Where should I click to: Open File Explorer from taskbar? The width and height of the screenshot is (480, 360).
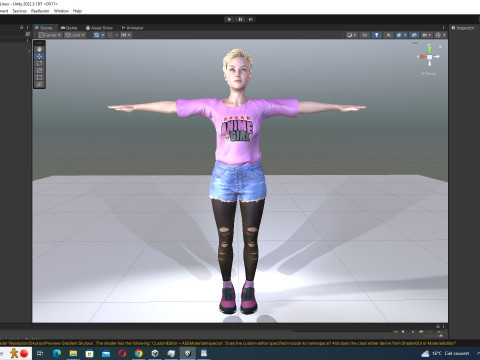pyautogui.click(x=73, y=353)
